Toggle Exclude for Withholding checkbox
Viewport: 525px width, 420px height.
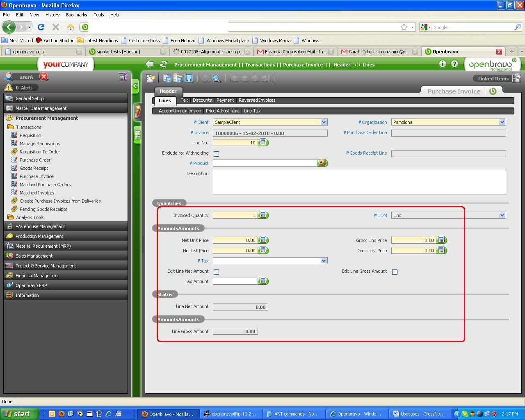[217, 154]
